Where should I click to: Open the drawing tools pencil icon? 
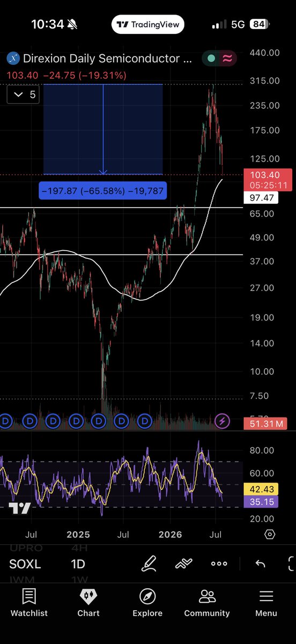tap(149, 563)
